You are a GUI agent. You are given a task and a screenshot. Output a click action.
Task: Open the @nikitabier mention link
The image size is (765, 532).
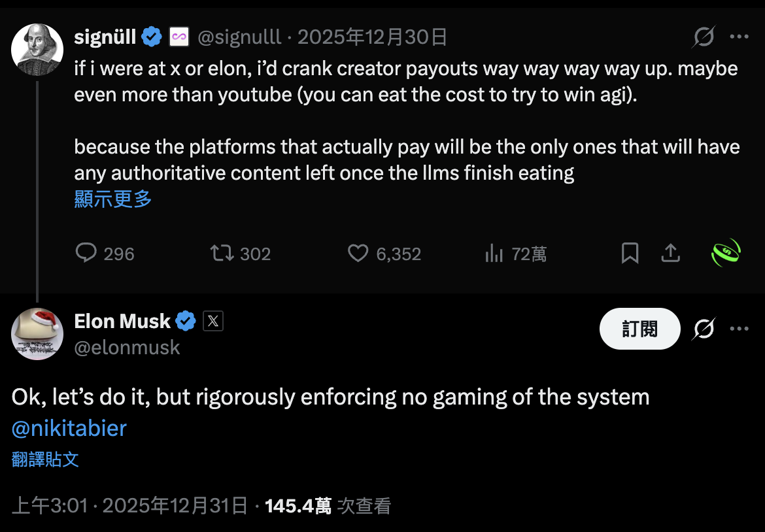(69, 428)
